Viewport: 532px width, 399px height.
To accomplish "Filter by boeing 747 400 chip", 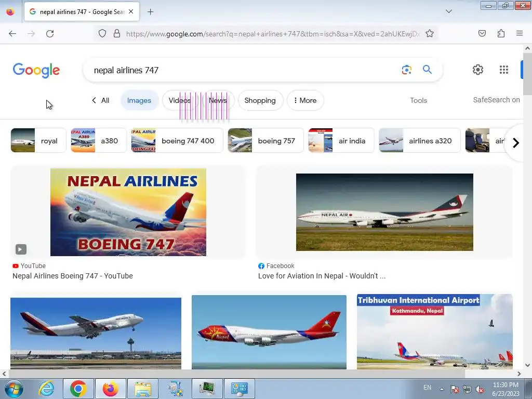I will point(177,140).
